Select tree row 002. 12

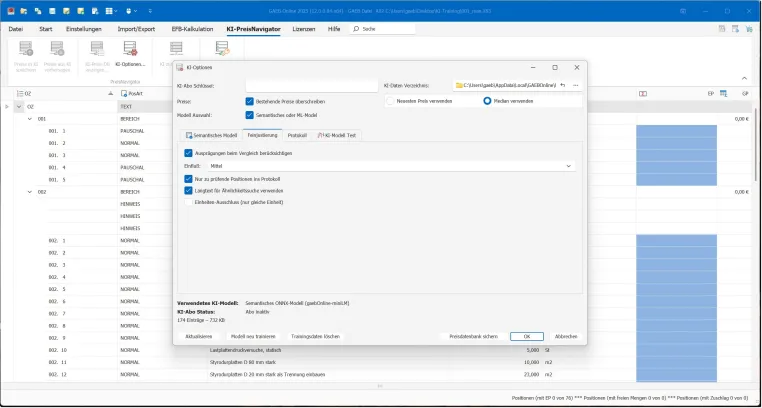pos(57,374)
